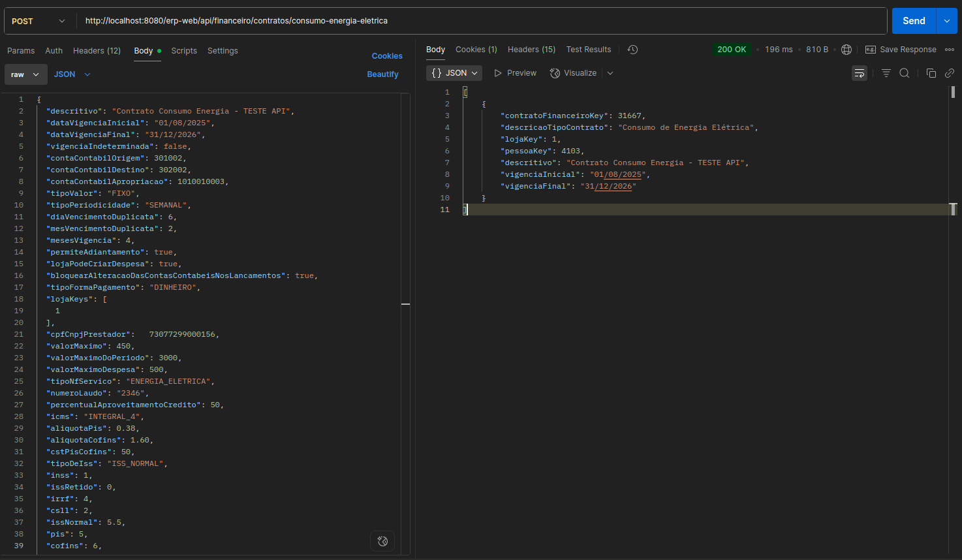962x560 pixels.
Task: Open the response JSON format dropdown
Action: click(x=454, y=73)
